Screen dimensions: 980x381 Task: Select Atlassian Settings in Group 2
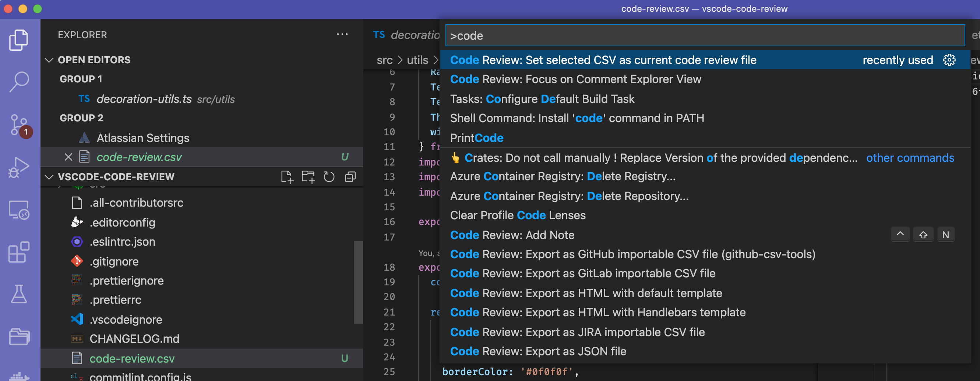202,138
